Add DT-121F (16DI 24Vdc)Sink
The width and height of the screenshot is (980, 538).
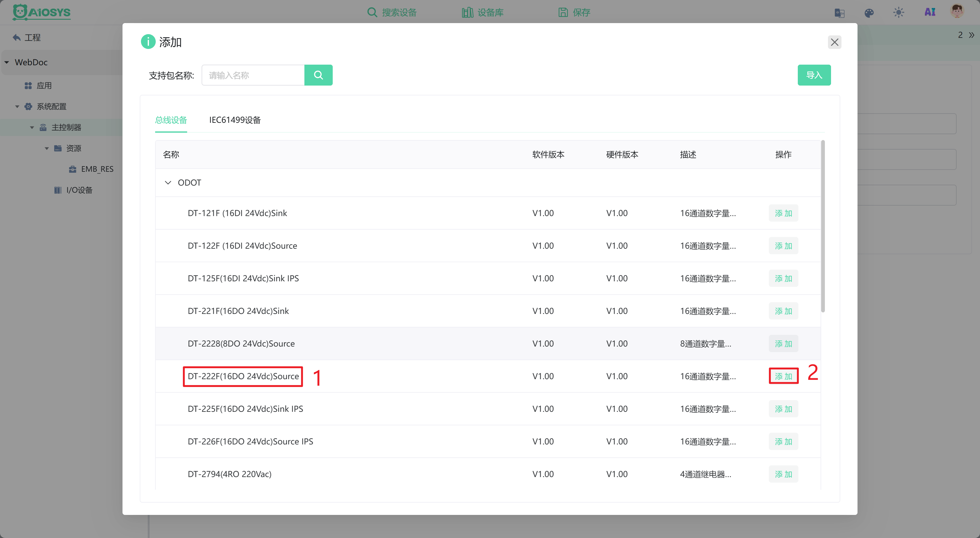(x=783, y=213)
